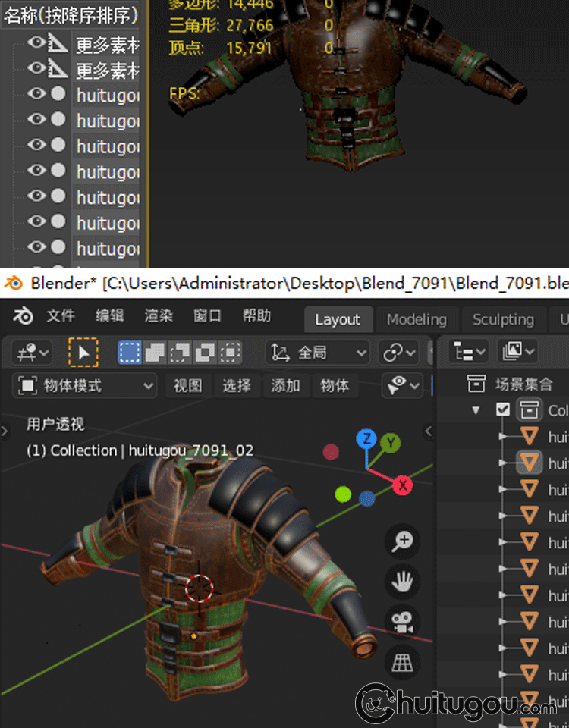
Task: Open the 全局 transform orientation dropdown
Action: [x=319, y=353]
